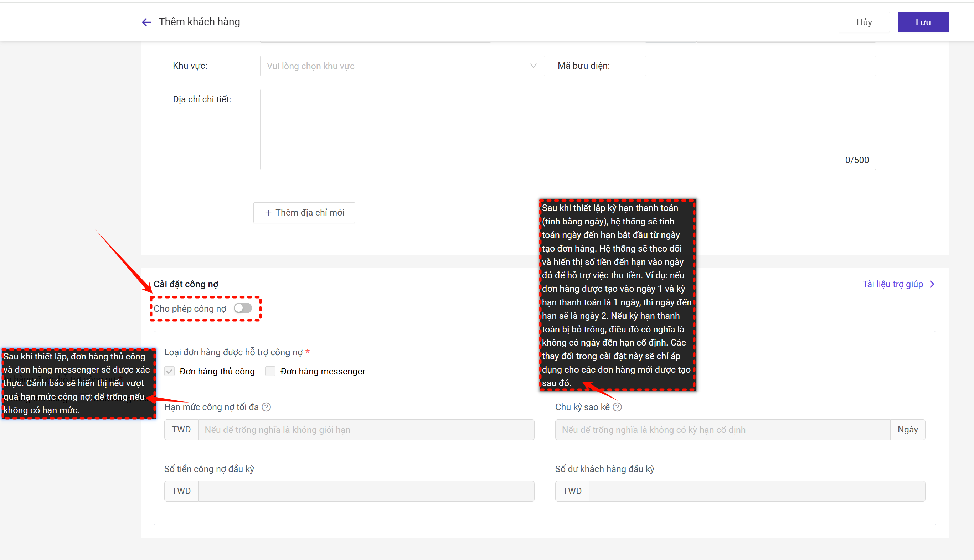Click chevron arrow beside Tài liệu trợ giúp
974x560 pixels.
pos(932,284)
